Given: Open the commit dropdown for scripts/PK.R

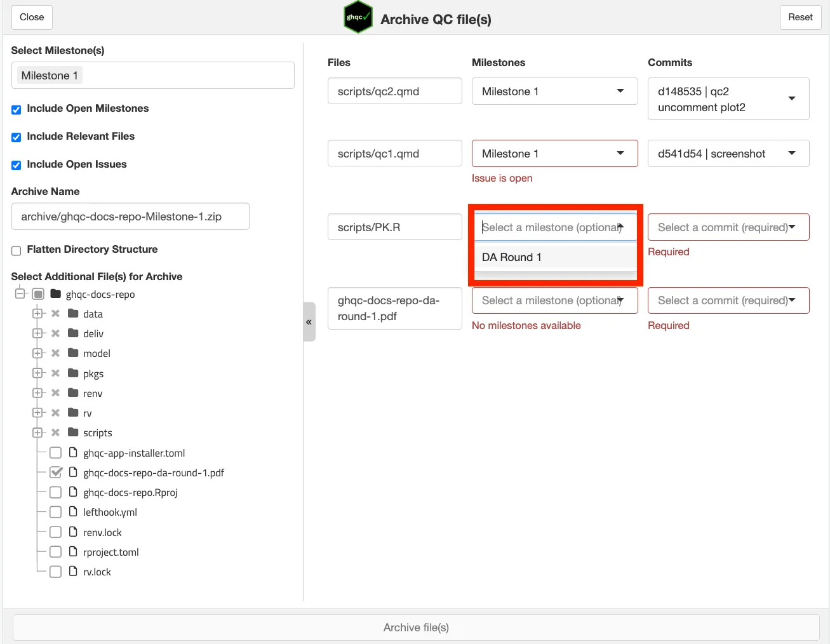Looking at the screenshot, I should coord(728,227).
